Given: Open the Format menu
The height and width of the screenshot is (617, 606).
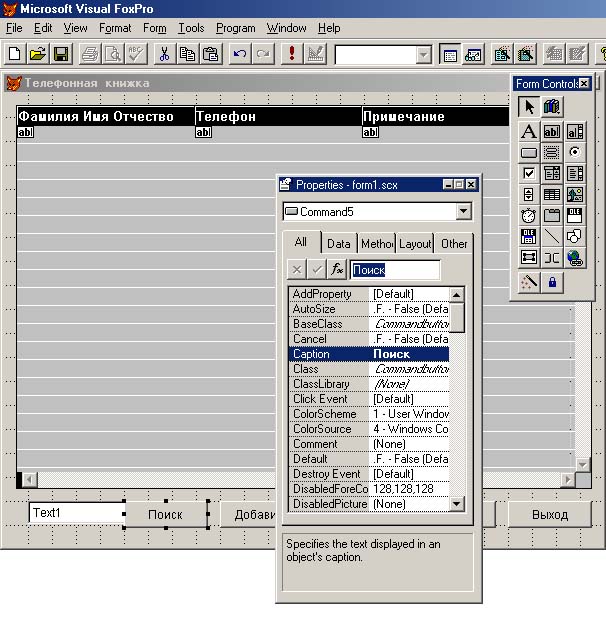Looking at the screenshot, I should coord(115,28).
